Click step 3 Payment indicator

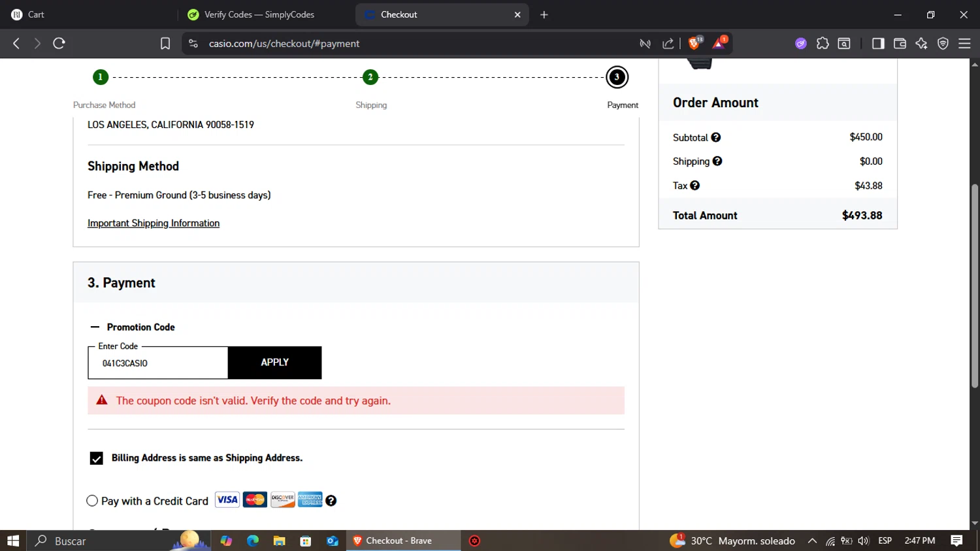point(617,77)
